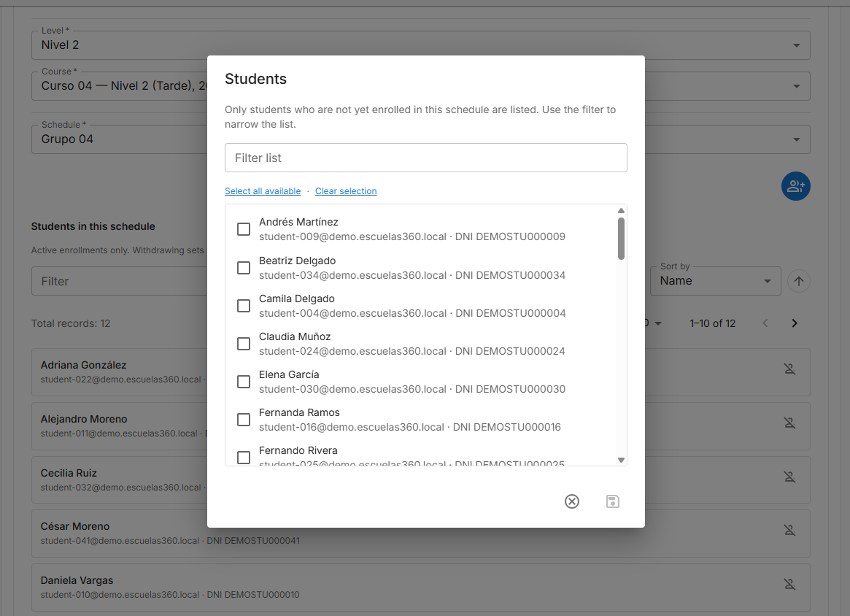Screen dimensions: 850x616
Task: Click the scroll down arrow in student list
Action: (621, 460)
